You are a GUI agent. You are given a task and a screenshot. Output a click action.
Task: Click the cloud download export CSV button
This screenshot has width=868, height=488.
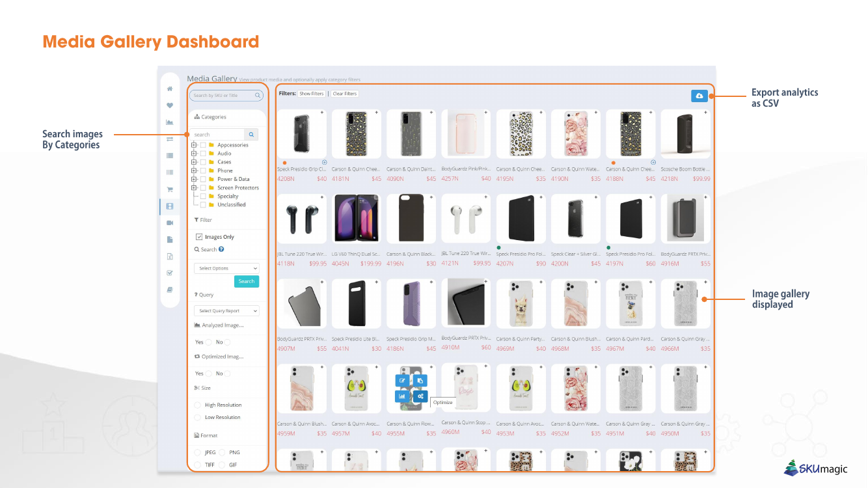pyautogui.click(x=699, y=96)
